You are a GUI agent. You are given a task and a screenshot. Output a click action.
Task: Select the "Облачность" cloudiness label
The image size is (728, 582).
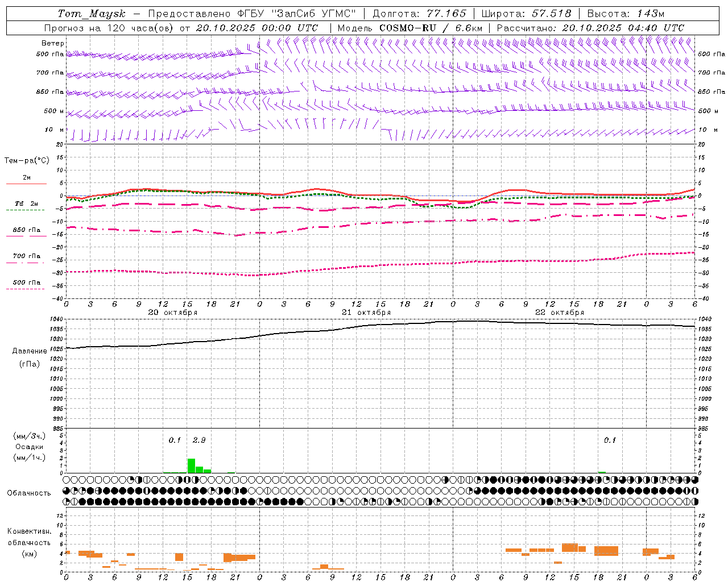(29, 493)
